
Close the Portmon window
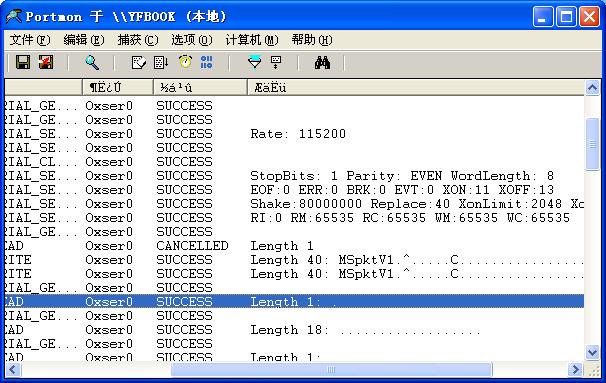coord(589,17)
